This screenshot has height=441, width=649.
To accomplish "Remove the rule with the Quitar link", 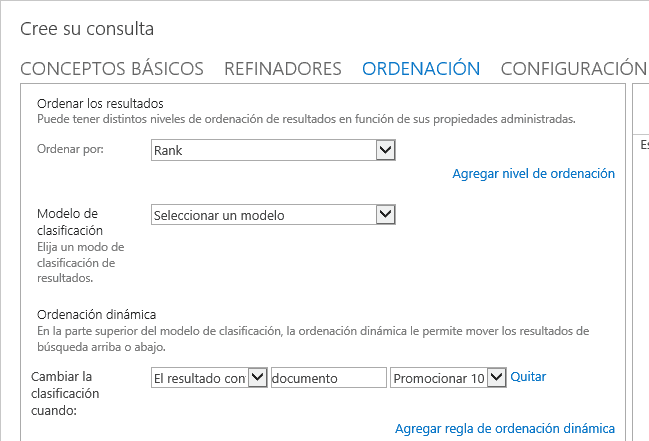I will [528, 376].
